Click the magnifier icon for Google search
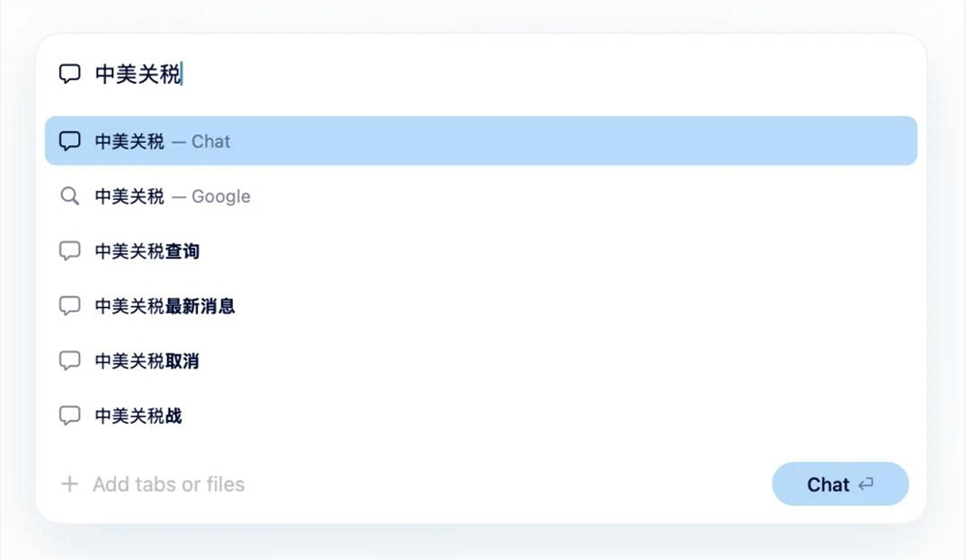The image size is (966, 560). pos(70,196)
